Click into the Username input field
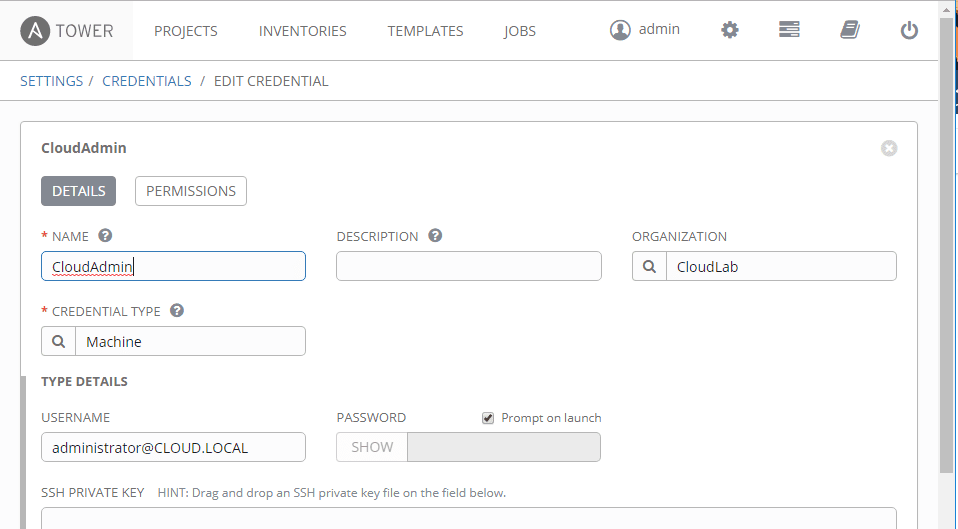The height and width of the screenshot is (529, 958). pyautogui.click(x=173, y=447)
